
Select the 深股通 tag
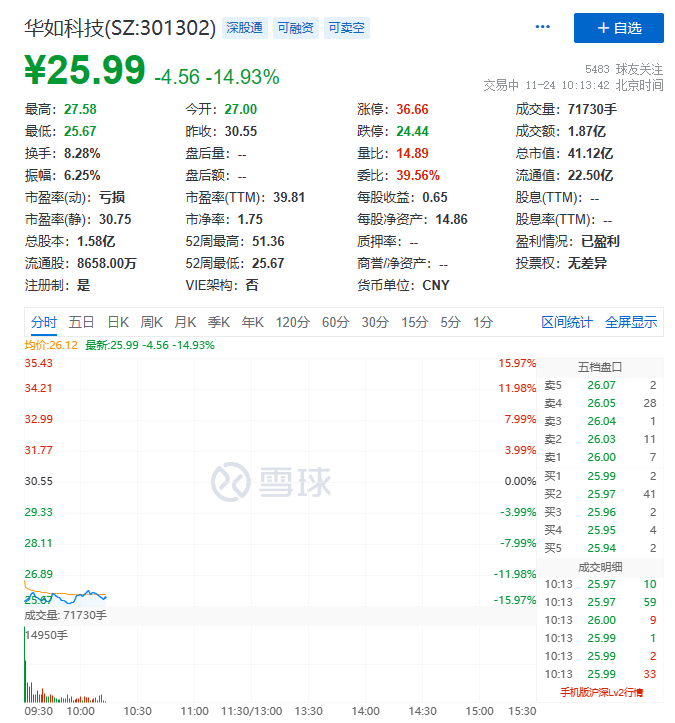tap(244, 28)
